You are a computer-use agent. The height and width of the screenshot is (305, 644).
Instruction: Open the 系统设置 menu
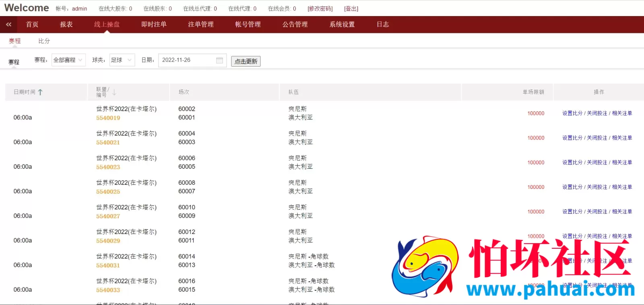[x=342, y=25]
